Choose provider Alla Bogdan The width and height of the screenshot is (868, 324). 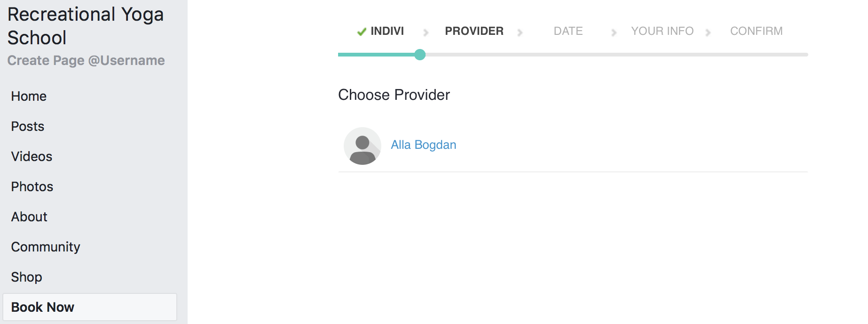pyautogui.click(x=424, y=145)
